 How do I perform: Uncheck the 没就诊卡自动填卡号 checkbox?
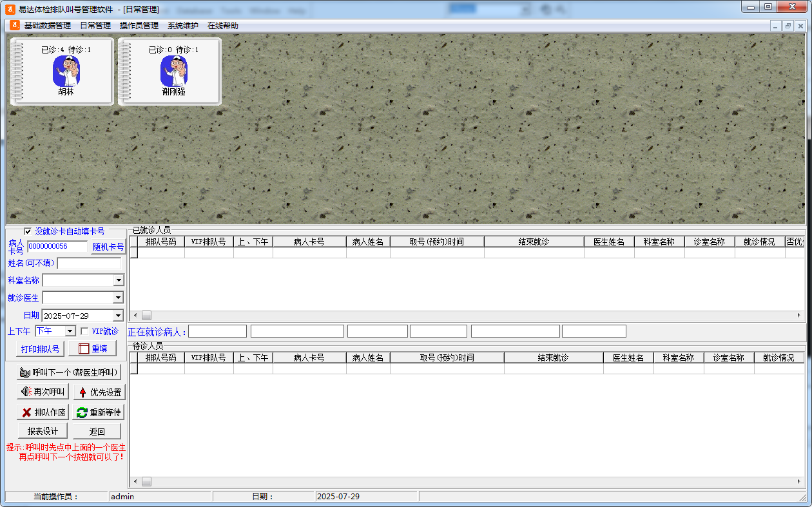[x=27, y=231]
